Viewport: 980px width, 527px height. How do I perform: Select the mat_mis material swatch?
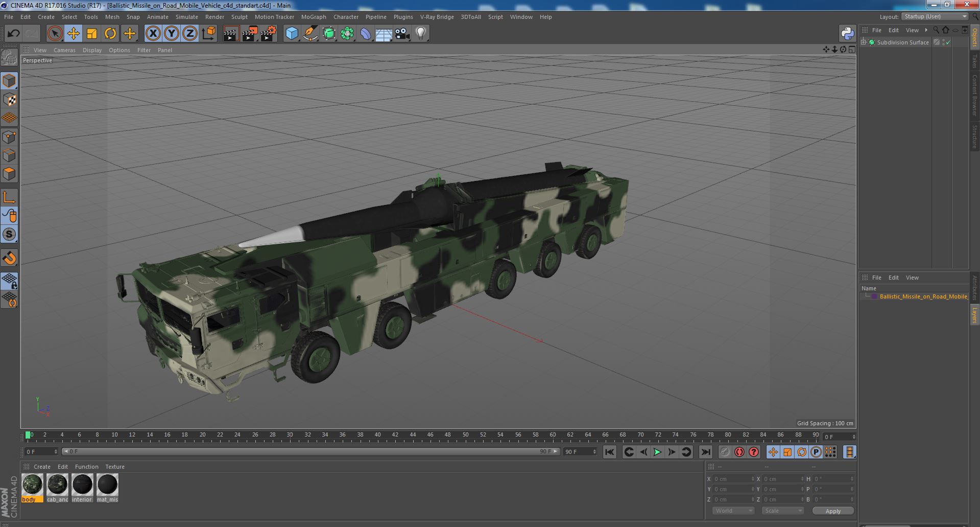(107, 488)
